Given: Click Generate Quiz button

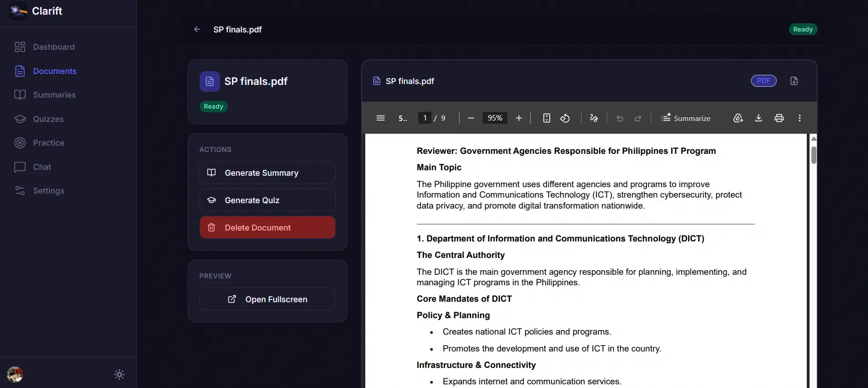Looking at the screenshot, I should coord(268,200).
